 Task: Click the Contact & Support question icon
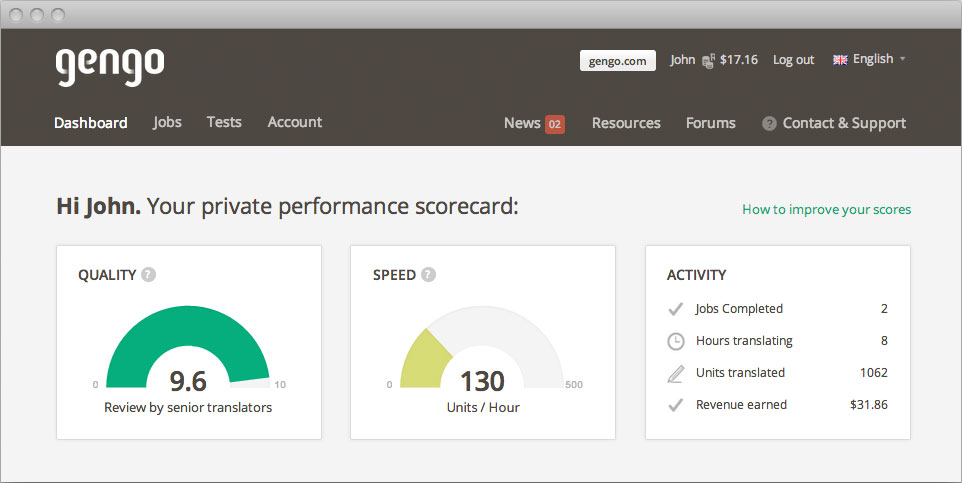tap(769, 124)
